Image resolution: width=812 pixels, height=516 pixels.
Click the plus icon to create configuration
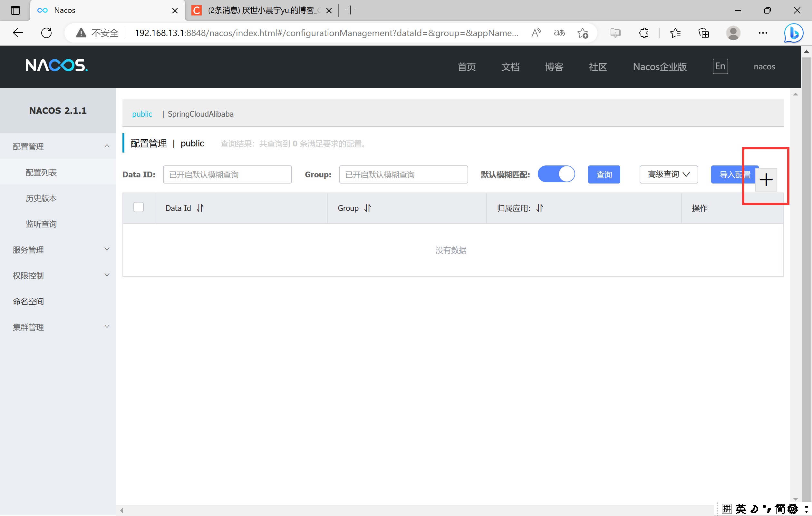coord(766,180)
